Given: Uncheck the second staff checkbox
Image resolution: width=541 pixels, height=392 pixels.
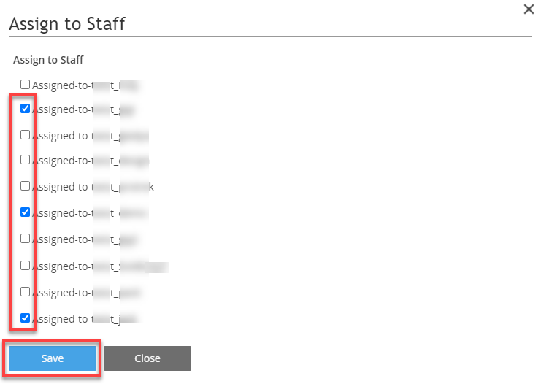Looking at the screenshot, I should tap(25, 109).
